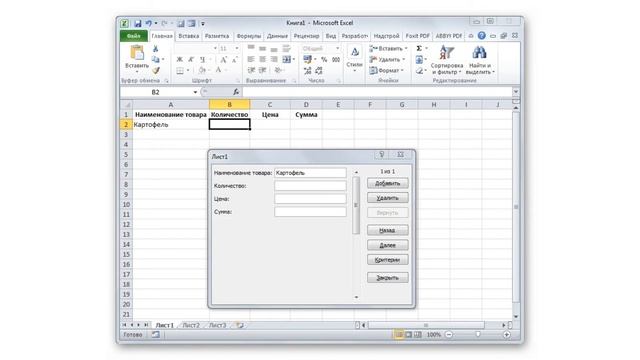Switch to the Вставка ribbon tab
Screen dimensions: 640x360
(x=189, y=36)
